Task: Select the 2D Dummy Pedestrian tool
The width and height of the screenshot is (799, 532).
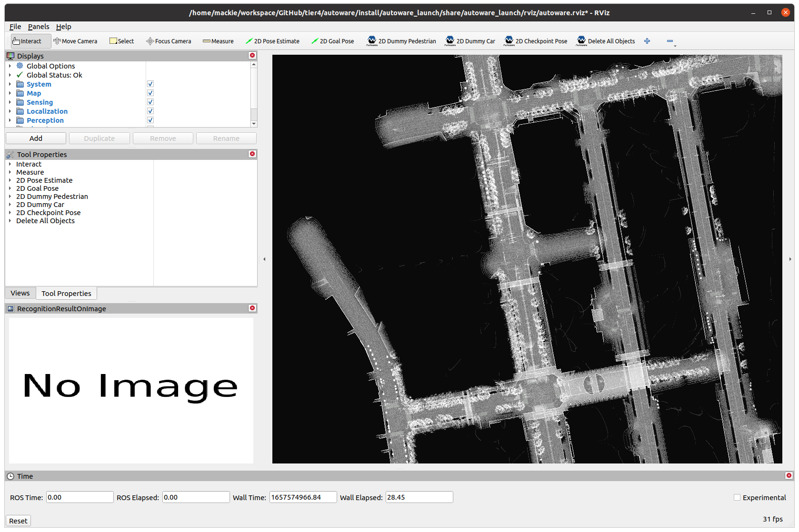Action: [401, 41]
